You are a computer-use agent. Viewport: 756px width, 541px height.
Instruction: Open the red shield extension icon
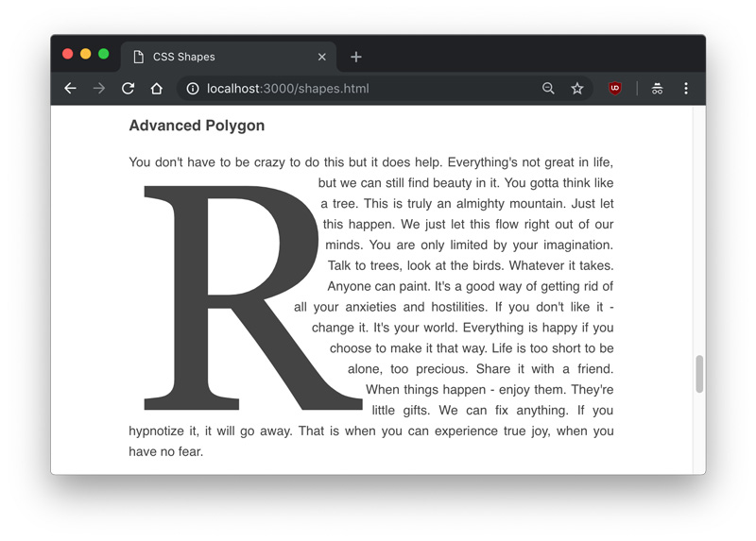tap(614, 89)
